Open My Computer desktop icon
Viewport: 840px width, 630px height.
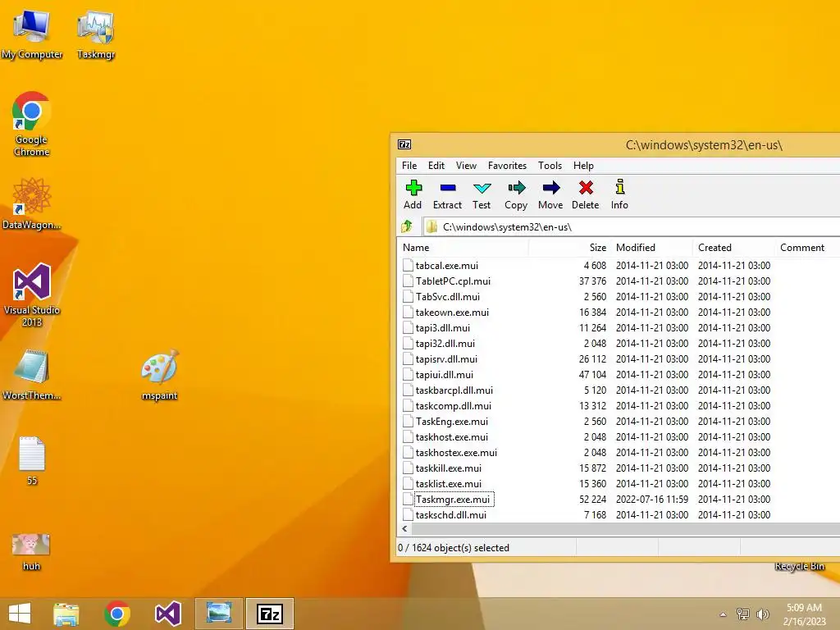tap(32, 34)
